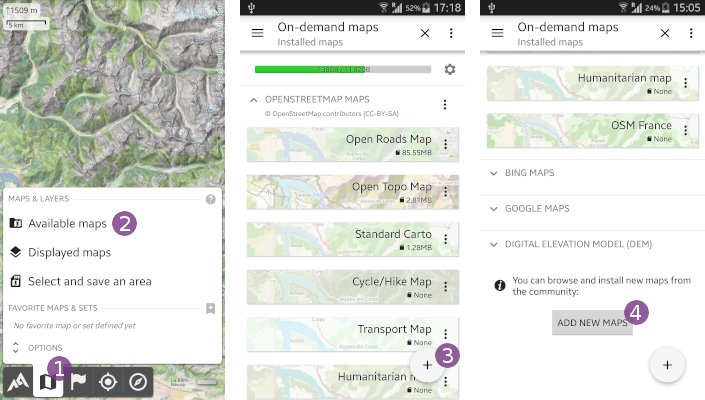The image size is (705, 400).
Task: Close the right On-demand maps screen
Action: 665,33
